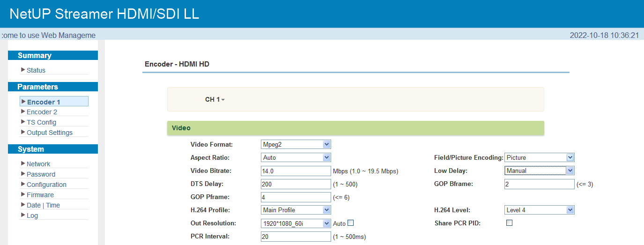Click the GOP Bframe input field
Viewport: 644px width, 245px height.
[540, 184]
